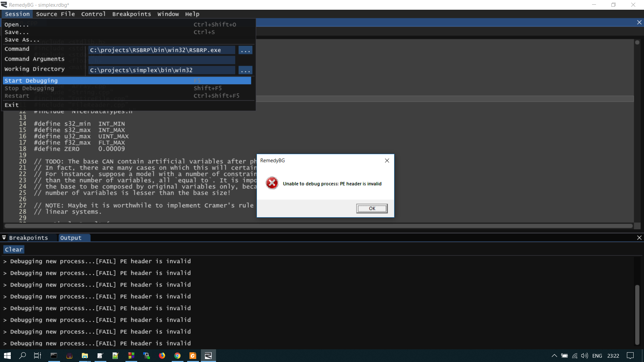Browse for Command executable using '...' button
Screen dimensions: 644x362
pyautogui.click(x=245, y=50)
